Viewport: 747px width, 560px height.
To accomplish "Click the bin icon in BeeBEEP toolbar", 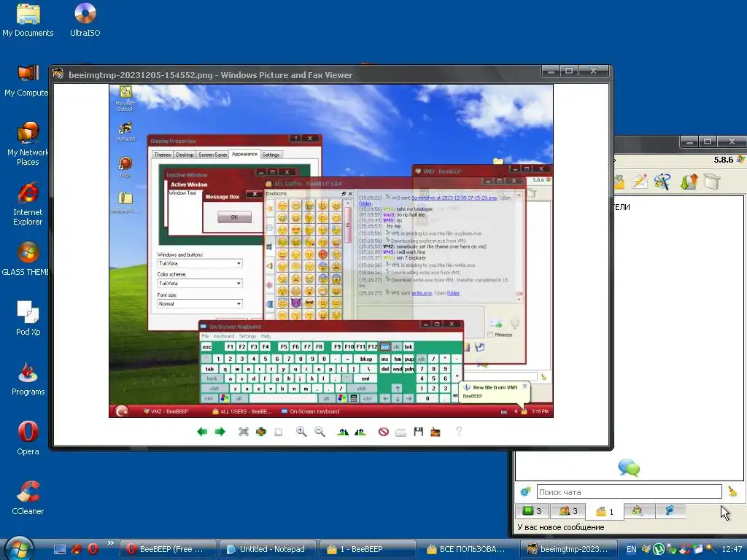I will tap(712, 182).
